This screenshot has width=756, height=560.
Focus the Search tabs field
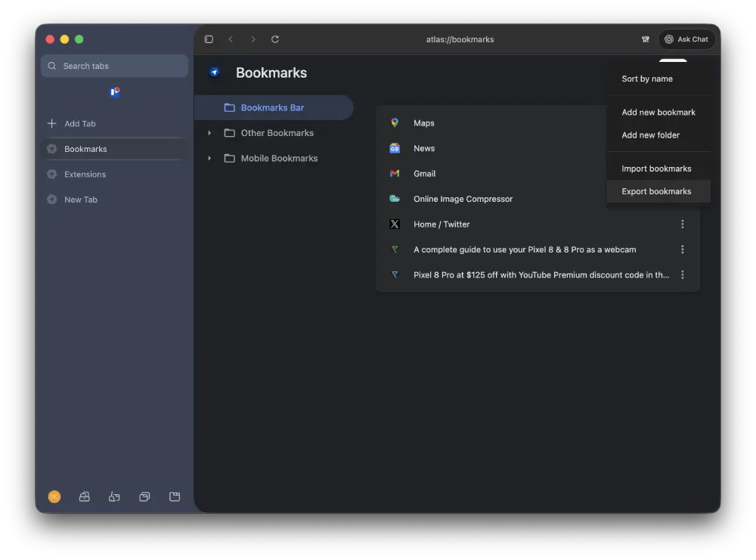115,66
